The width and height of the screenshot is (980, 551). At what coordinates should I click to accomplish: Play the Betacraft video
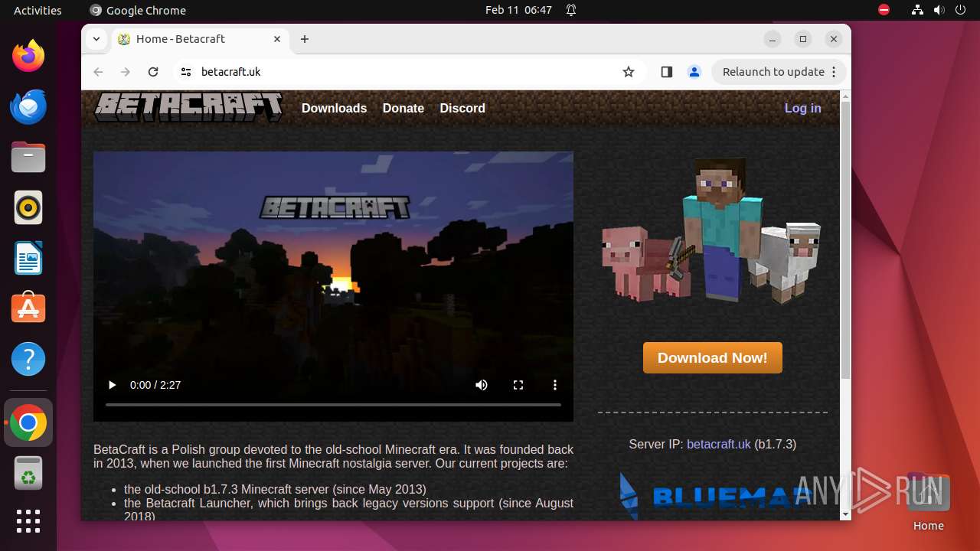click(x=112, y=385)
